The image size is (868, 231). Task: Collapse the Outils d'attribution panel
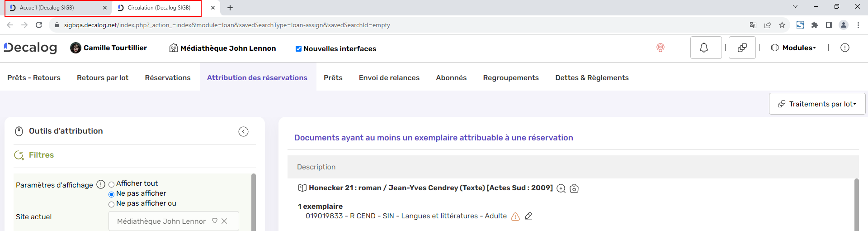click(x=243, y=131)
